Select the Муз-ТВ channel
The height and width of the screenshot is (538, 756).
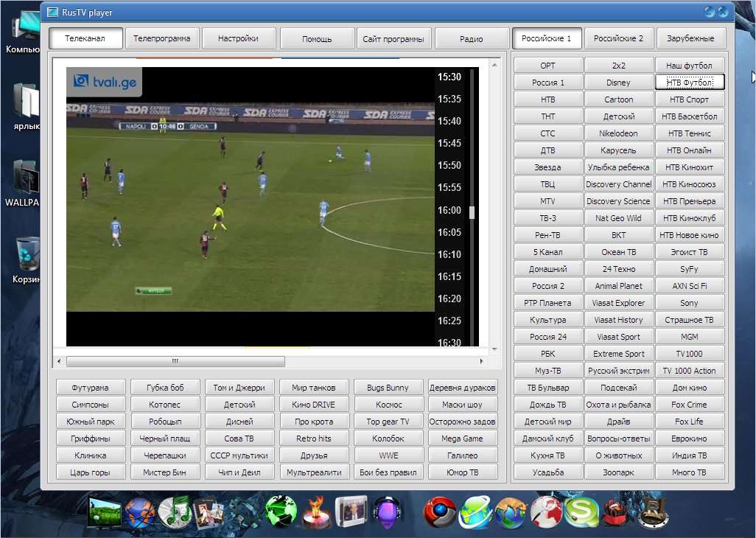(x=547, y=371)
